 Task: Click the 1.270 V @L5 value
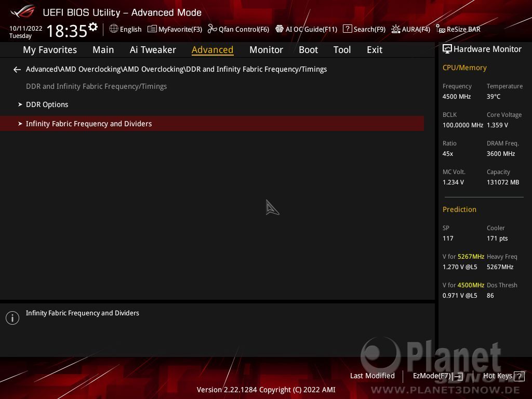click(460, 267)
